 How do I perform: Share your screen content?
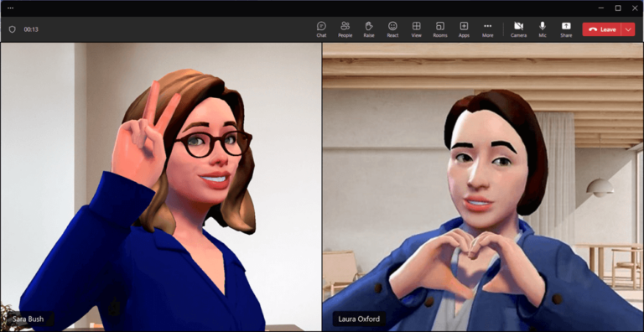pyautogui.click(x=566, y=29)
